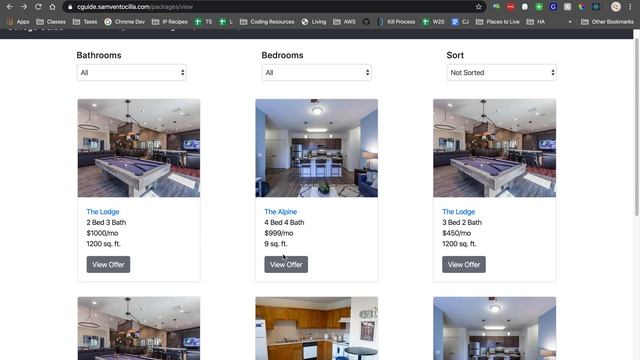Open the gray square extension icon
Screen dimensions: 640x360
coord(567,7)
